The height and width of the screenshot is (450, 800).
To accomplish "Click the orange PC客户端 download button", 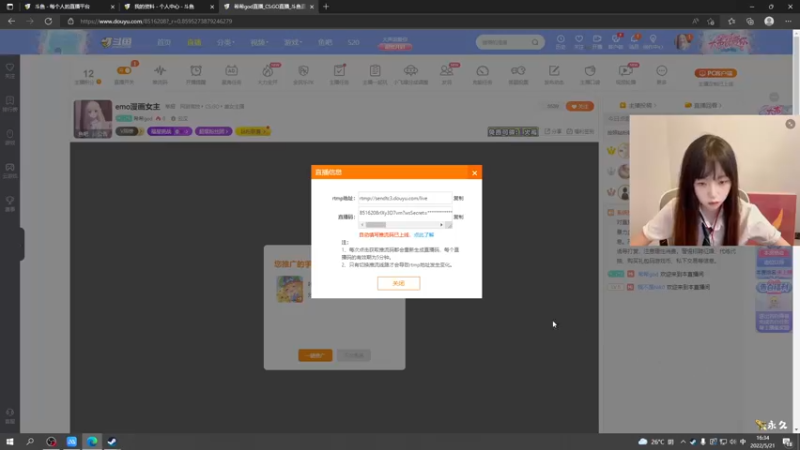I will (715, 73).
